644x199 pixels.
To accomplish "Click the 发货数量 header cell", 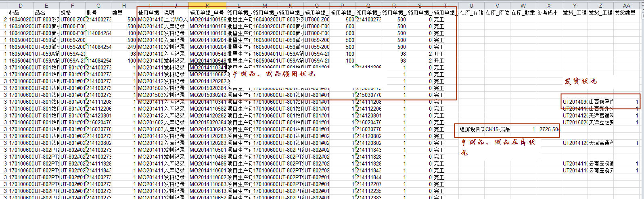I will [x=627, y=13].
